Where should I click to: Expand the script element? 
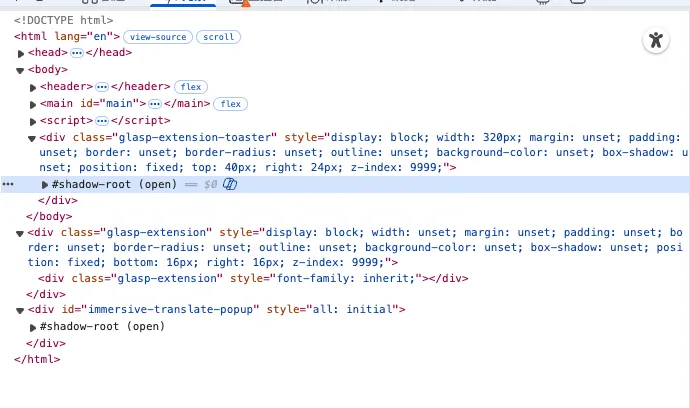(x=33, y=121)
